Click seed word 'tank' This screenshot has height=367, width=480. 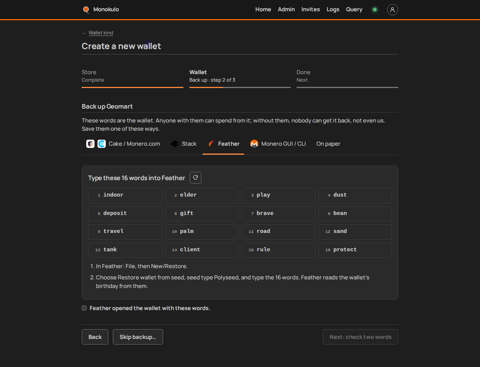(x=110, y=249)
